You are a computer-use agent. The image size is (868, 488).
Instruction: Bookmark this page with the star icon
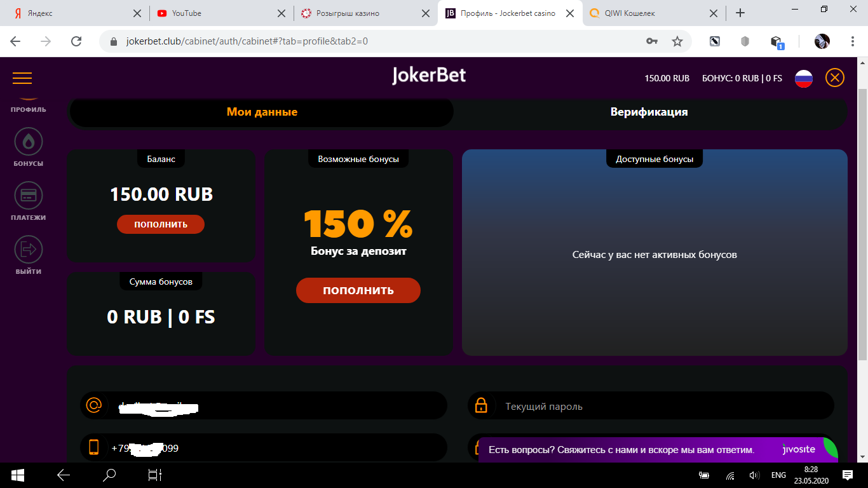click(x=677, y=41)
